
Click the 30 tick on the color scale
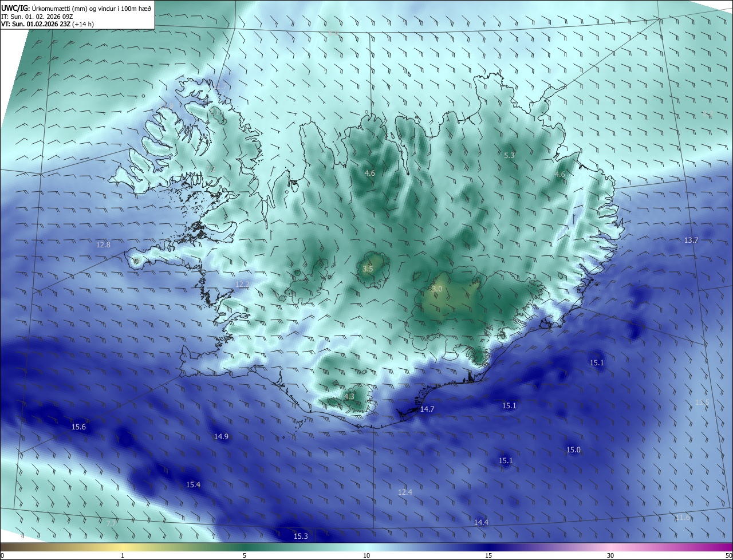click(x=610, y=555)
